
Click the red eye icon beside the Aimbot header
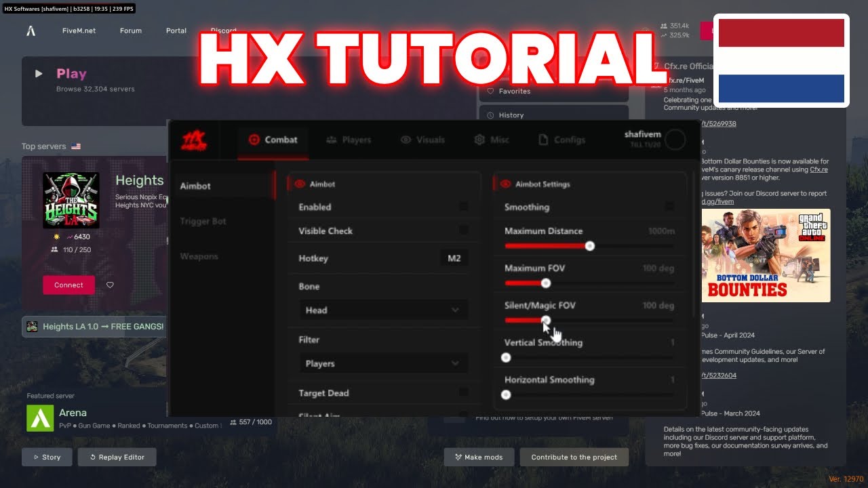tap(300, 184)
